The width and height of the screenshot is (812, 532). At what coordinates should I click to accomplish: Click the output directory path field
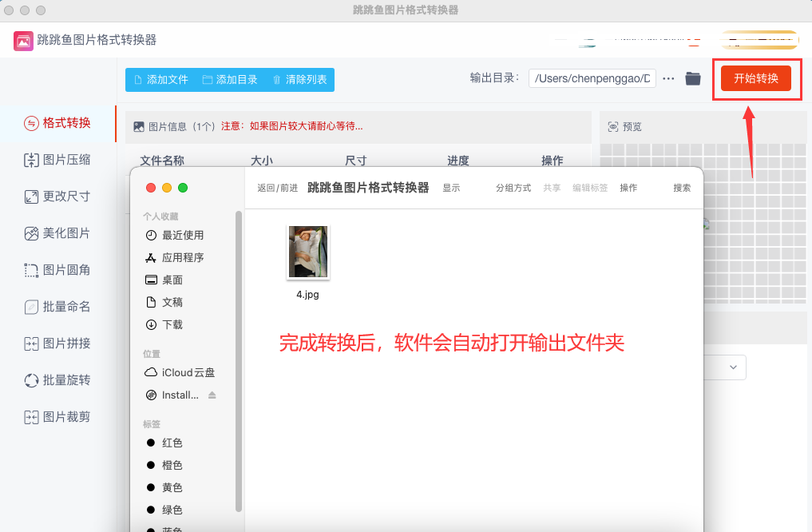pos(592,78)
